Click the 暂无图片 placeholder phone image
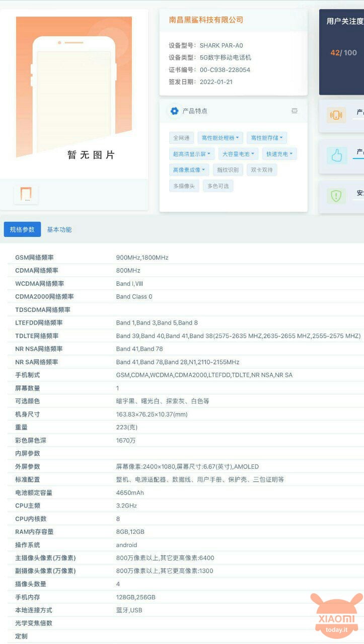 74,88
